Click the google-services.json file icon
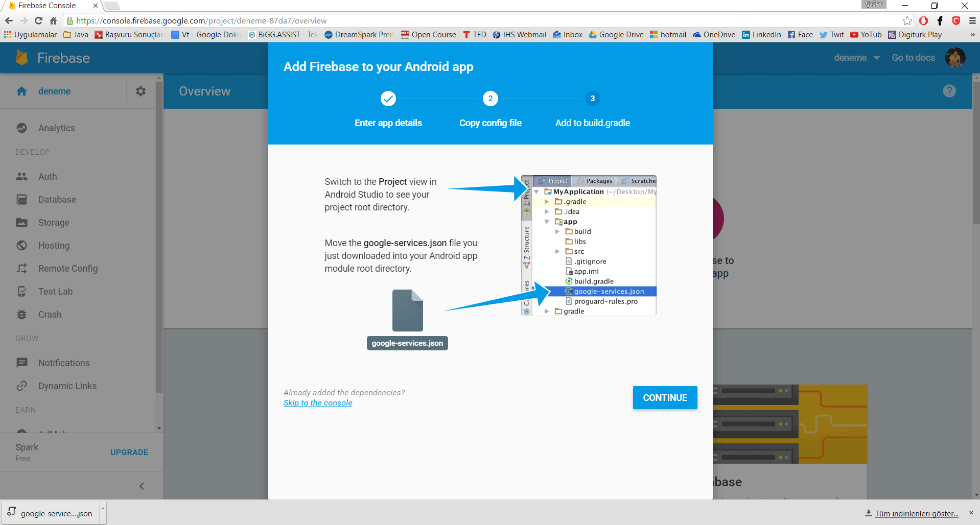 click(407, 311)
